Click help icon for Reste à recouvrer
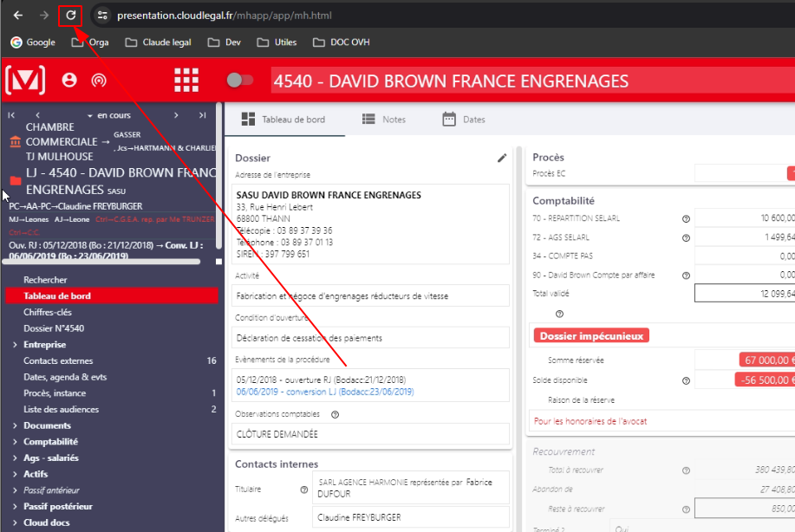795x532 pixels. pyautogui.click(x=686, y=509)
